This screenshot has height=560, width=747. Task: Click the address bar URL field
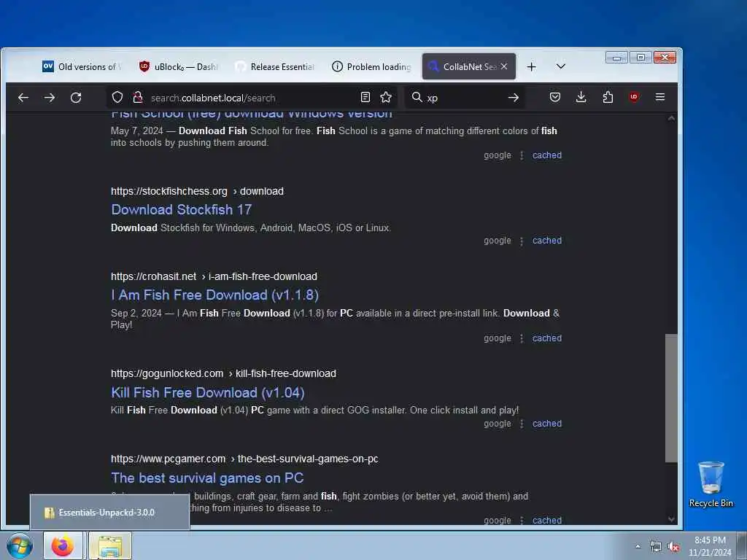point(252,98)
